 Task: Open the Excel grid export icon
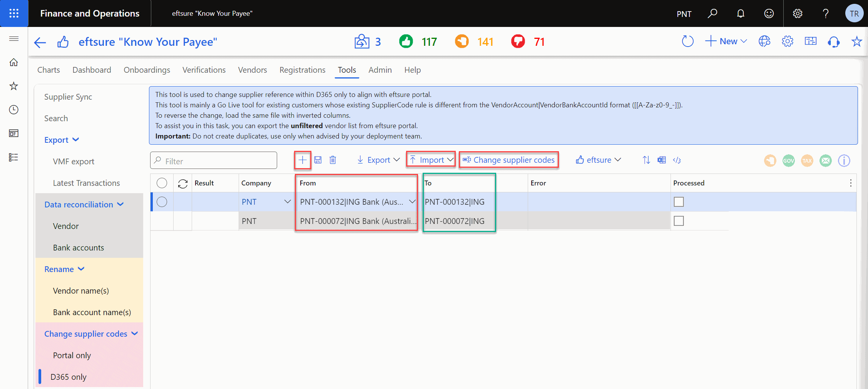pyautogui.click(x=662, y=160)
